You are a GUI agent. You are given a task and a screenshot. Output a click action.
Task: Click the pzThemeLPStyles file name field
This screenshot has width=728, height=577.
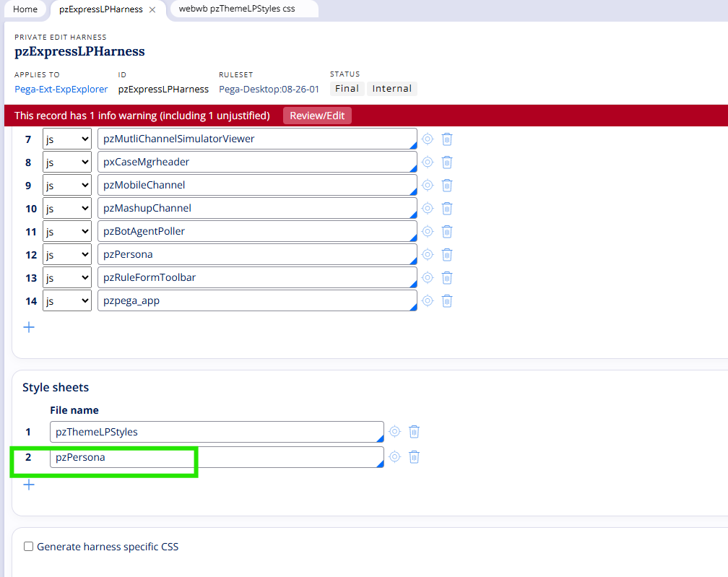point(217,432)
